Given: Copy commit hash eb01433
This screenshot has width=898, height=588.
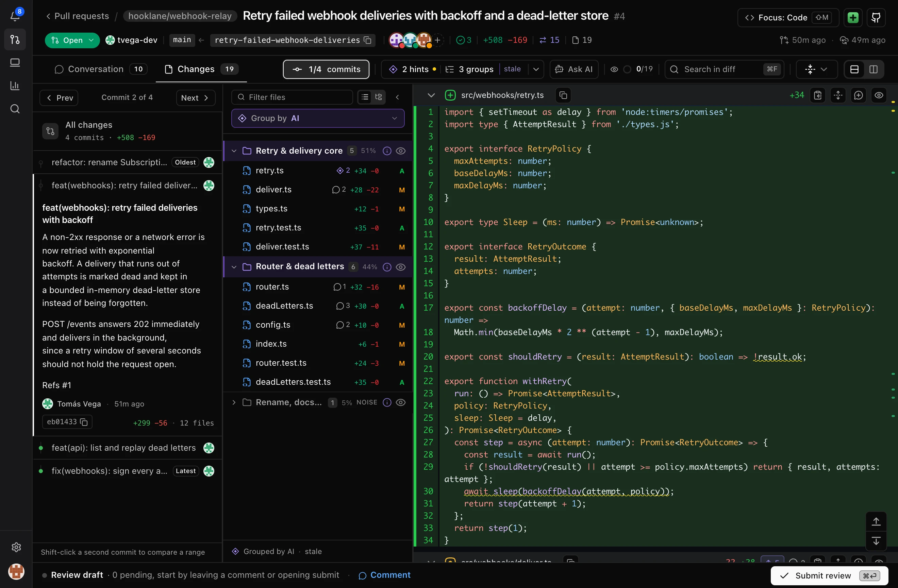Looking at the screenshot, I should [x=84, y=422].
